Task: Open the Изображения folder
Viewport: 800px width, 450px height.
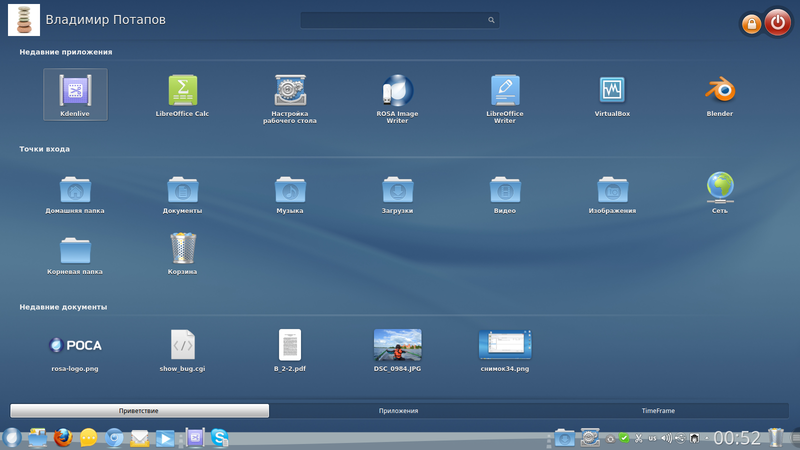Action: pos(612,195)
